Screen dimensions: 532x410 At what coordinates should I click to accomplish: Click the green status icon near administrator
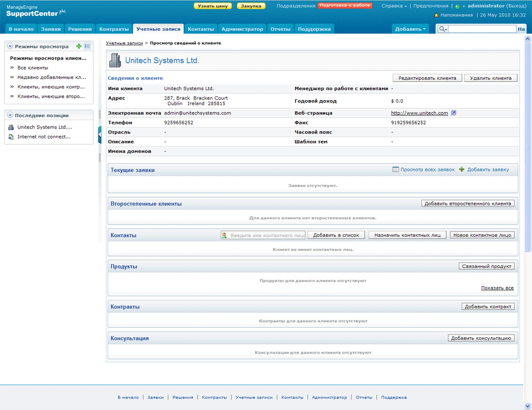point(457,6)
